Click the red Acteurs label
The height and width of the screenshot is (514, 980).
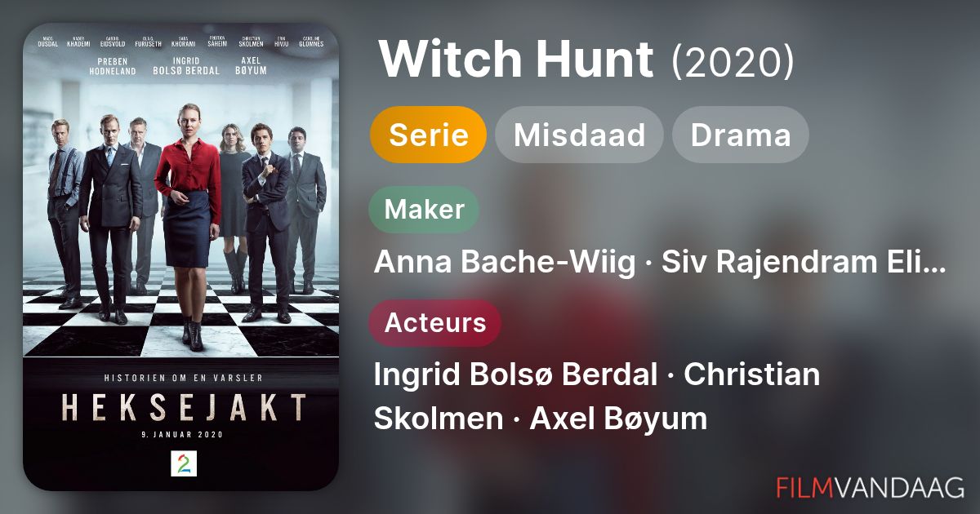pos(435,323)
